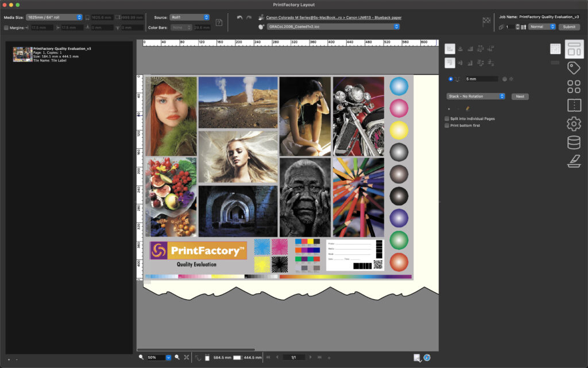Enable Print bottom first
The width and height of the screenshot is (588, 368).
click(x=446, y=125)
